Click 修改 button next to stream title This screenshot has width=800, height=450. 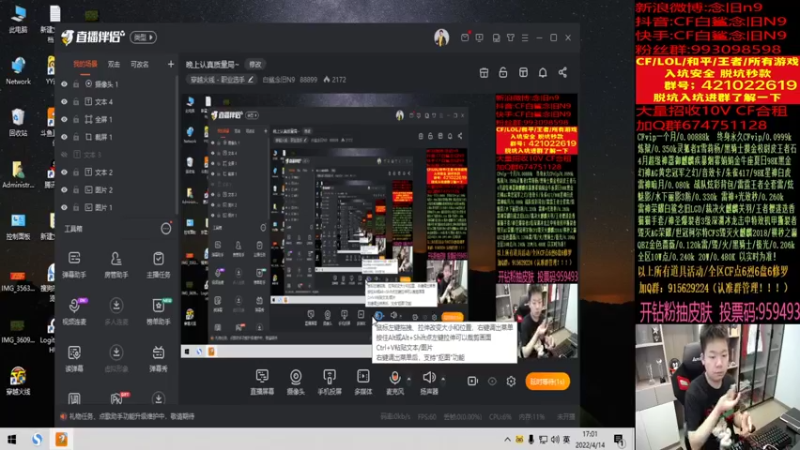(x=255, y=64)
